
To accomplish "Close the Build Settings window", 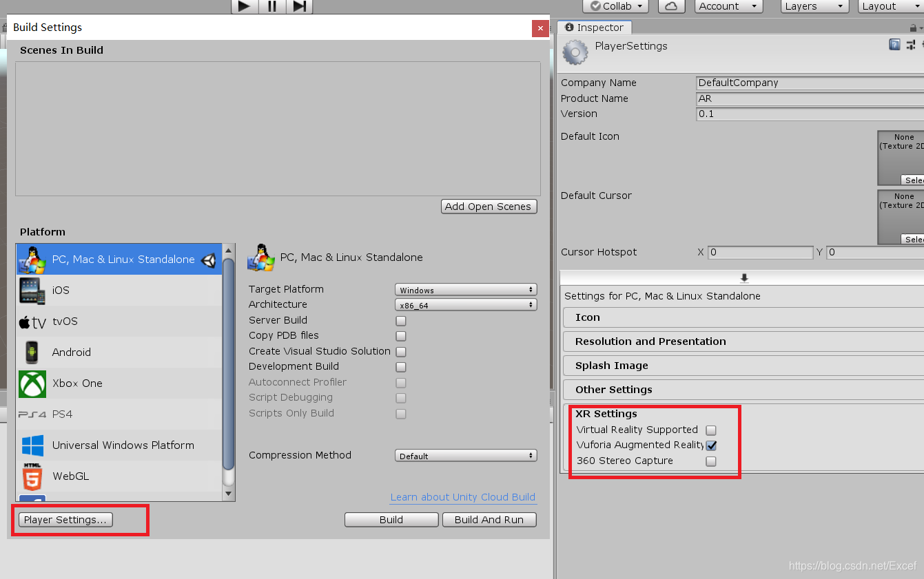I will (540, 28).
